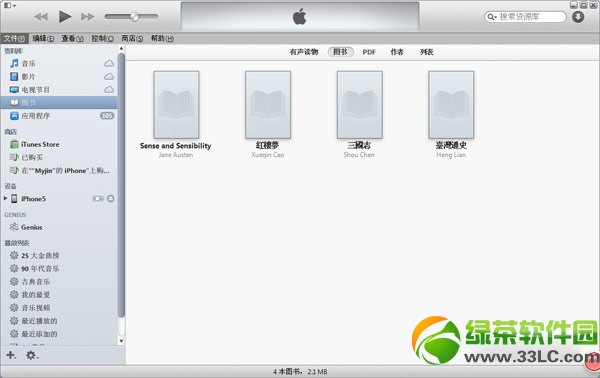Select the Sense and Sensibility book cover
600x378 pixels.
tap(176, 104)
